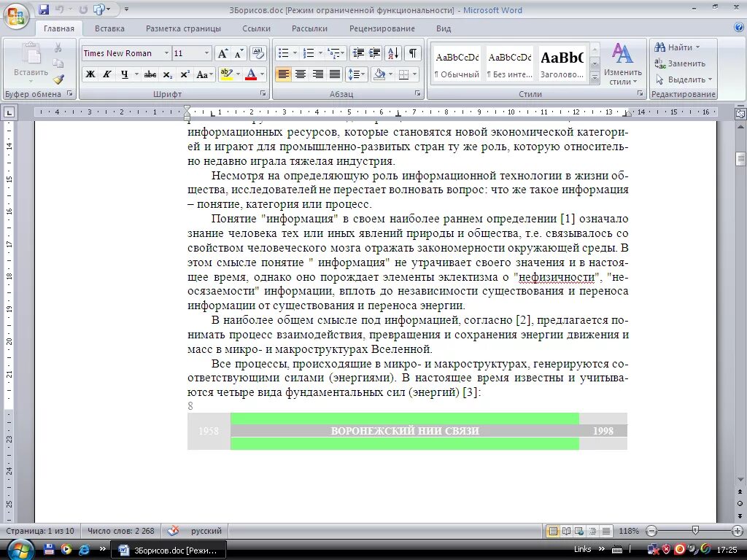Adjust the zoom slider handle
The height and width of the screenshot is (560, 747).
click(695, 531)
